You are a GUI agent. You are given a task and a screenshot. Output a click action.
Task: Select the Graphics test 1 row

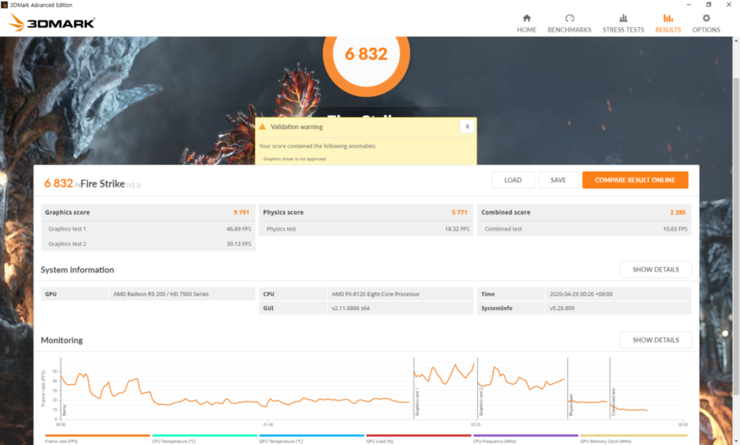point(148,229)
